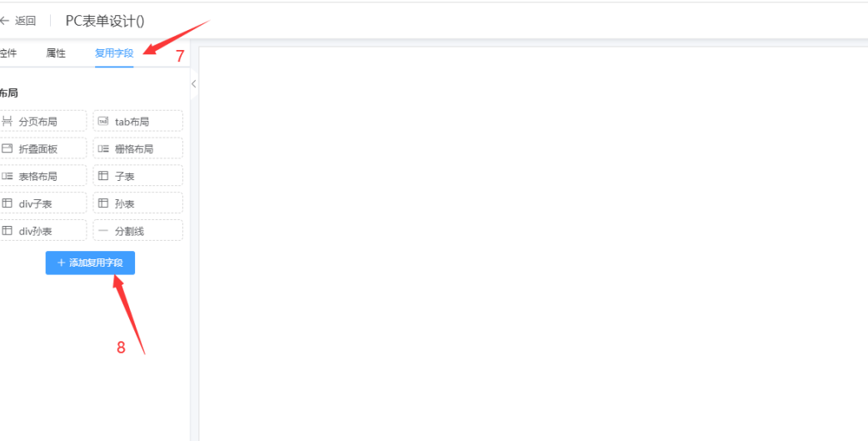This screenshot has width=868, height=441.
Task: Click the empty form design canvas
Action: coord(533,243)
